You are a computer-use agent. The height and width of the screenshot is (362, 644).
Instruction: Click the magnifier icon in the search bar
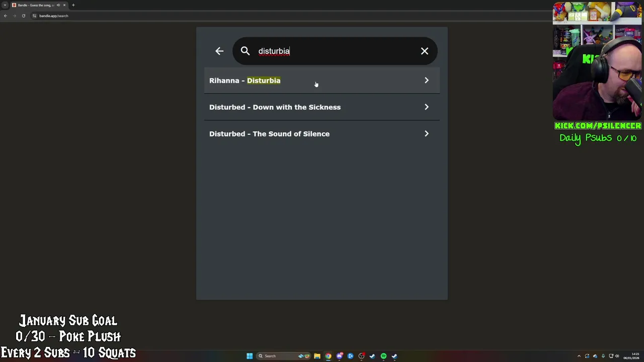pyautogui.click(x=245, y=51)
